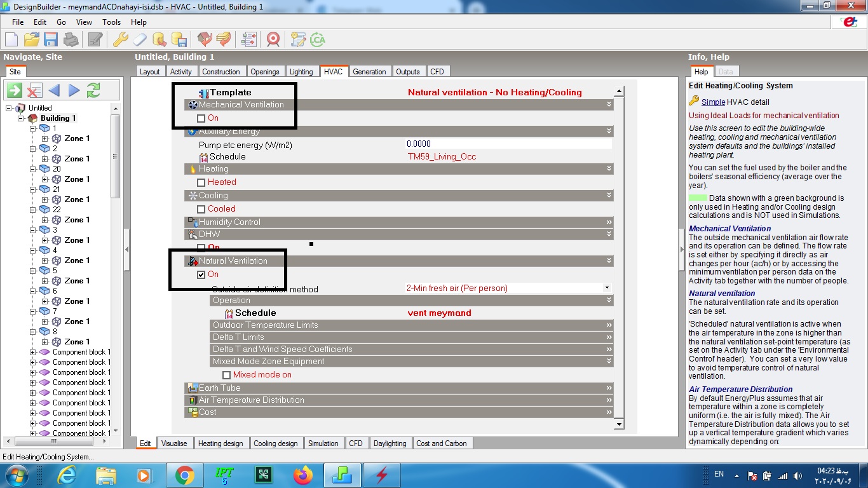Save the model with the floppy icon
Screen dimensions: 868x488
pyautogui.click(x=51, y=39)
